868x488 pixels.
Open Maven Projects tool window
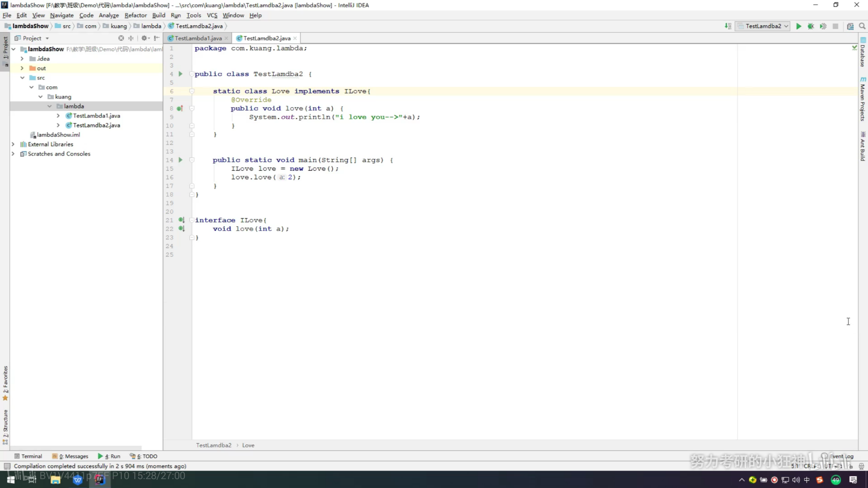pos(863,99)
